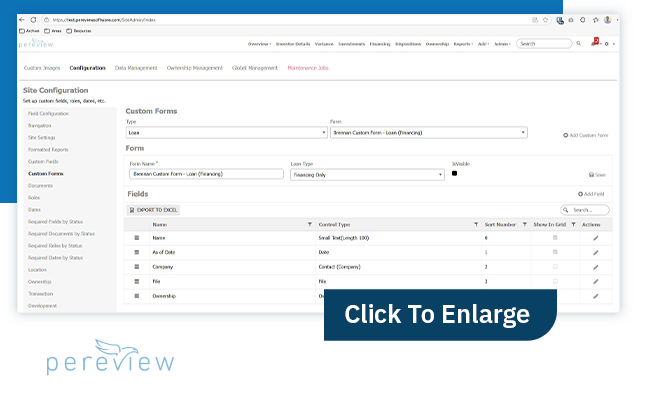The height and width of the screenshot is (395, 647).
Task: Click the edit pencil for As of Date row
Action: 596,253
